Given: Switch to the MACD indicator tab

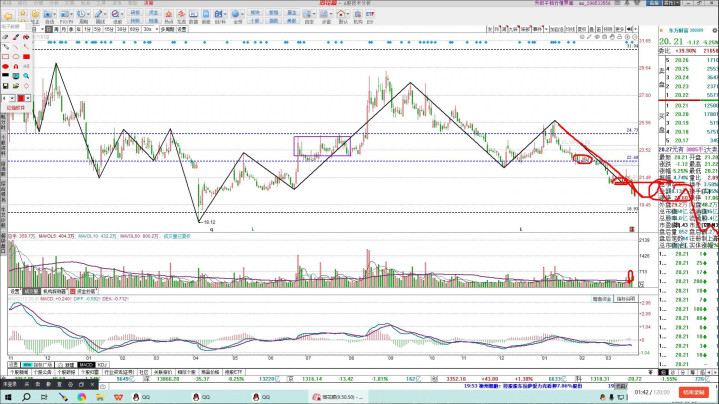Looking at the screenshot, I should (86, 365).
